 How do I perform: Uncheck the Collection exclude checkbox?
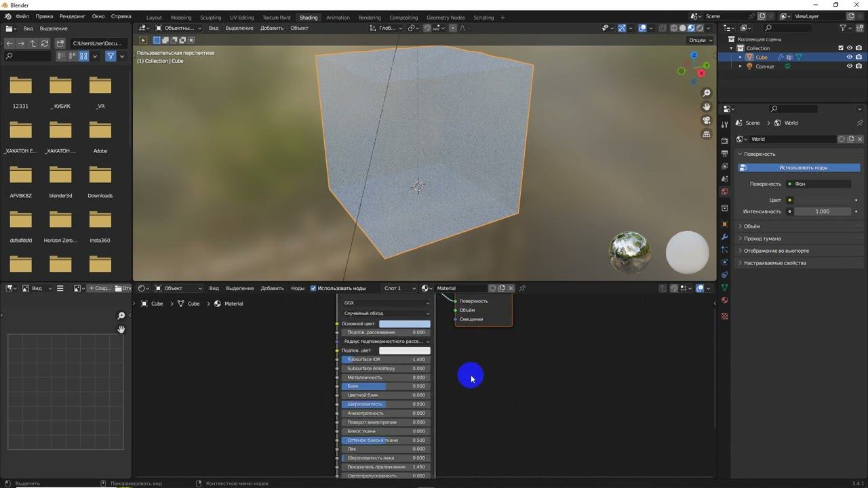coord(841,48)
